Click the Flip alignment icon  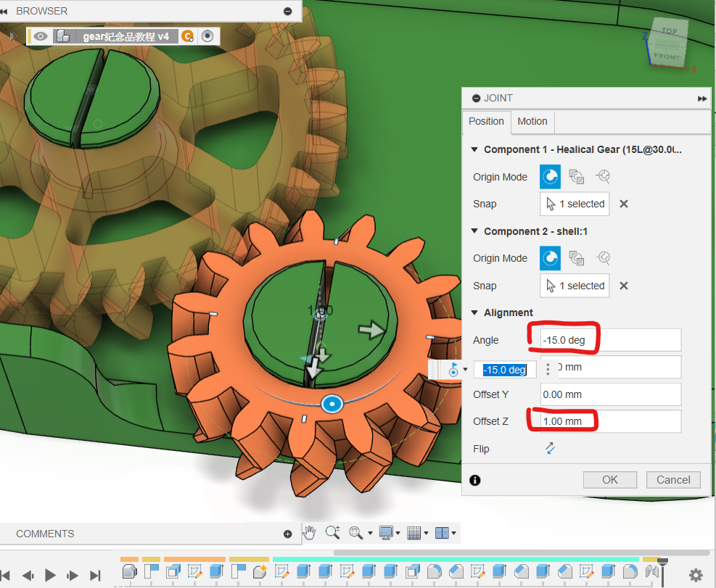551,449
